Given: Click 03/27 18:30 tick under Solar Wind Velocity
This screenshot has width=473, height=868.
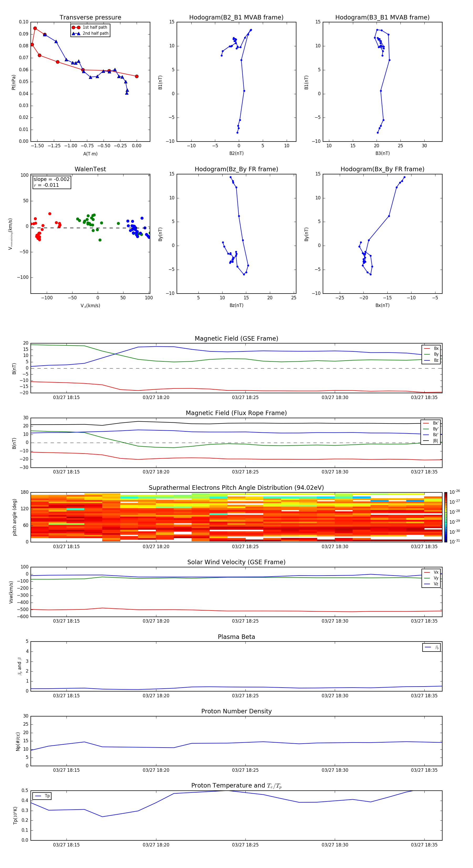Looking at the screenshot, I should 335,621.
